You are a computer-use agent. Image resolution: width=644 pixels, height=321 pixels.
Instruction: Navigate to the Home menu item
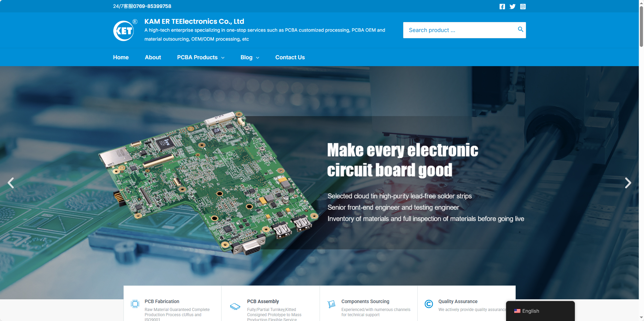(x=121, y=58)
